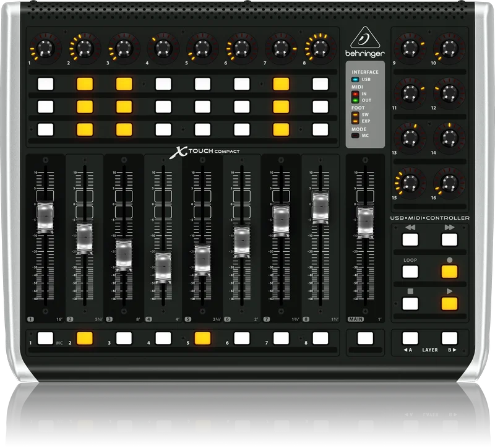Click rotary encoder knob 6
495x448 pixels.
pos(242,48)
